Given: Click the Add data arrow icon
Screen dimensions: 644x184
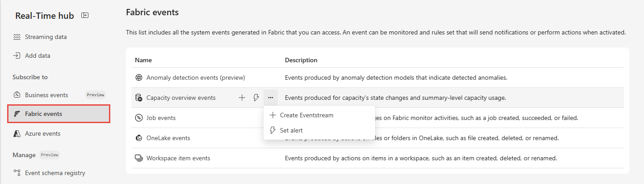Looking at the screenshot, I should tap(17, 56).
